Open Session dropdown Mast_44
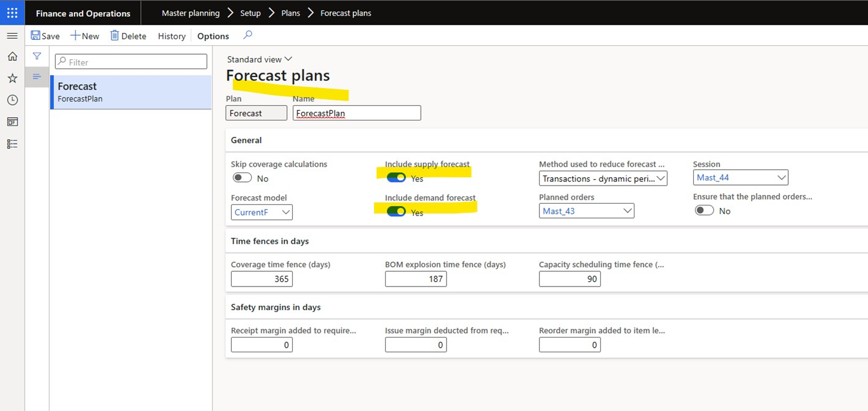 click(741, 177)
